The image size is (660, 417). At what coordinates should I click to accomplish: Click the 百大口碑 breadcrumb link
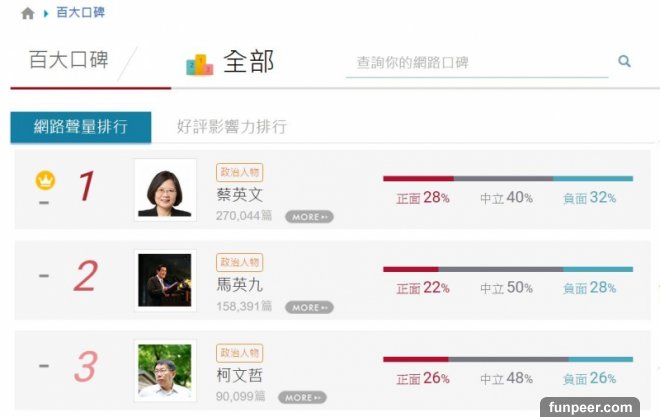click(x=81, y=13)
